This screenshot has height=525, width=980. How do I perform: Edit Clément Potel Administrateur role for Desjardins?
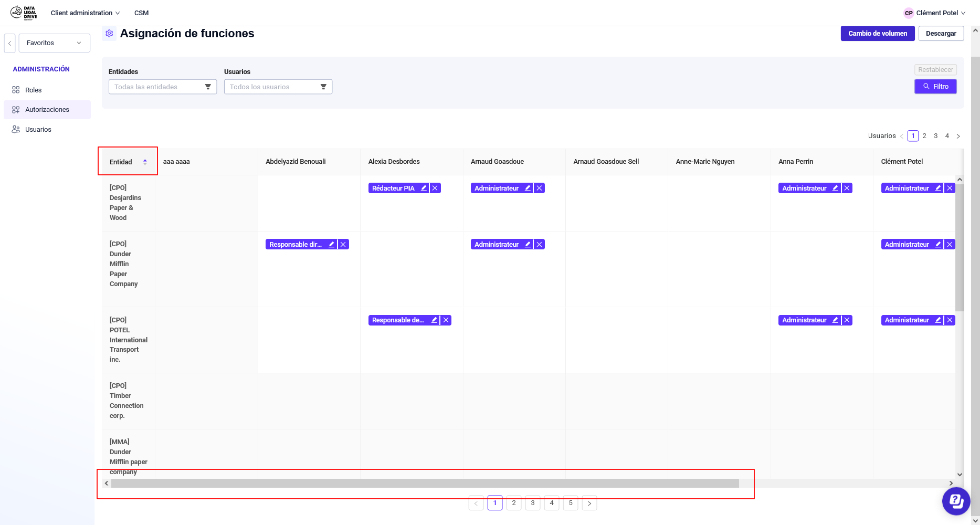tap(938, 188)
